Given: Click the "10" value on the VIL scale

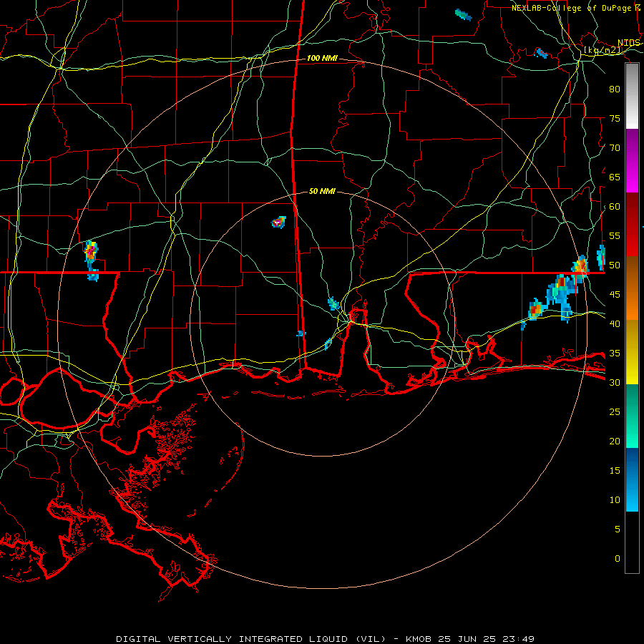Looking at the screenshot, I should (x=615, y=500).
